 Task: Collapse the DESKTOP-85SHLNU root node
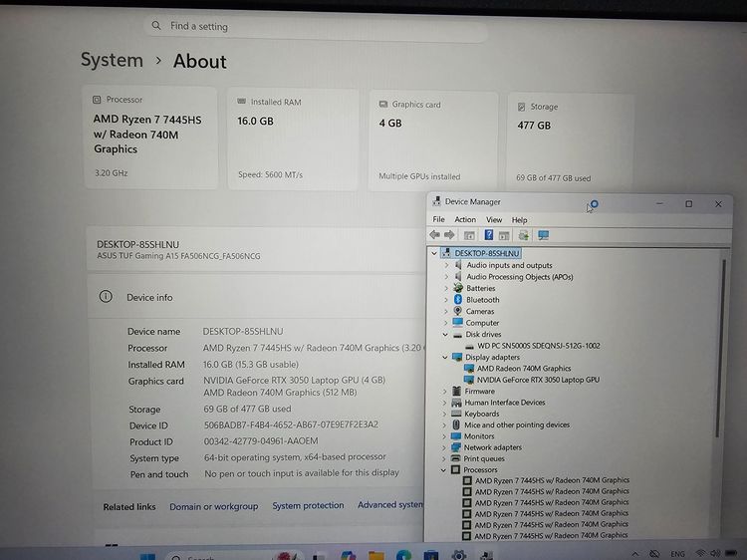pyautogui.click(x=434, y=253)
